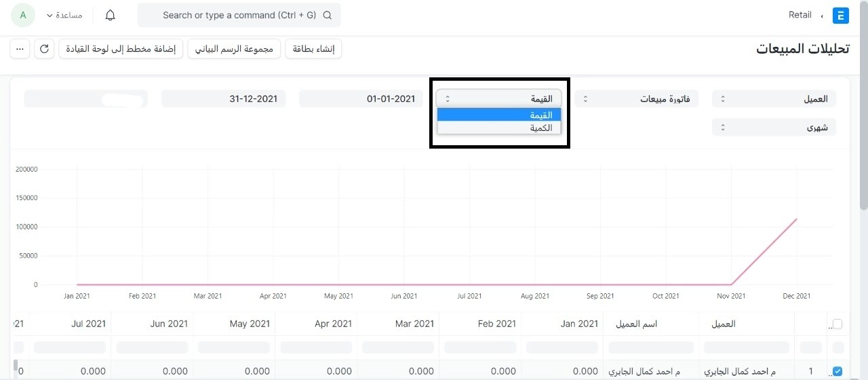Open the فاتورة مبيعات document type dropdown
This screenshot has height=380, width=868.
[637, 98]
